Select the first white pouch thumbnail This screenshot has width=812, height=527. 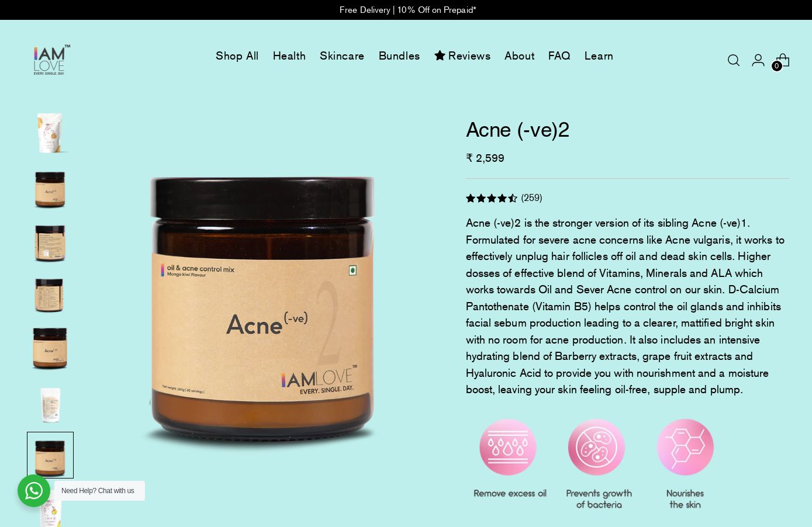(x=50, y=133)
